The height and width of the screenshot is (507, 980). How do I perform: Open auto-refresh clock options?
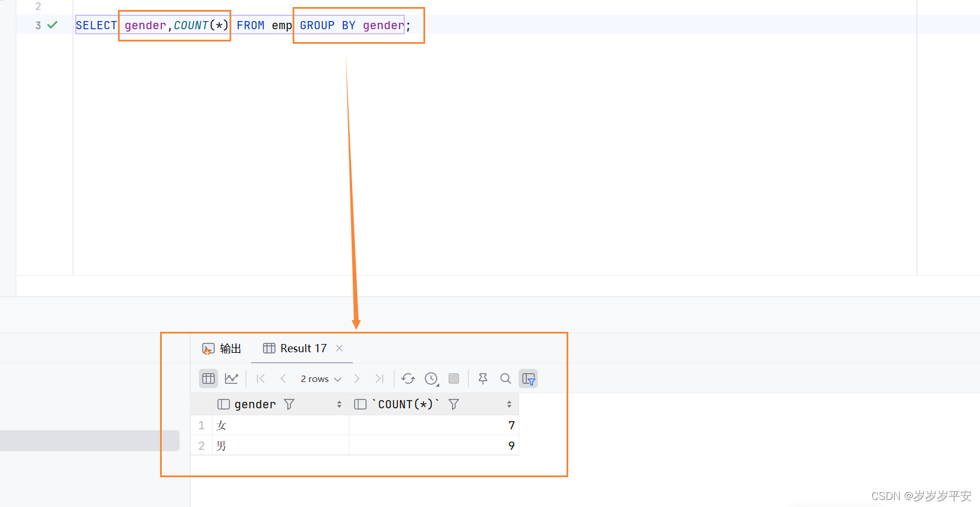[432, 378]
